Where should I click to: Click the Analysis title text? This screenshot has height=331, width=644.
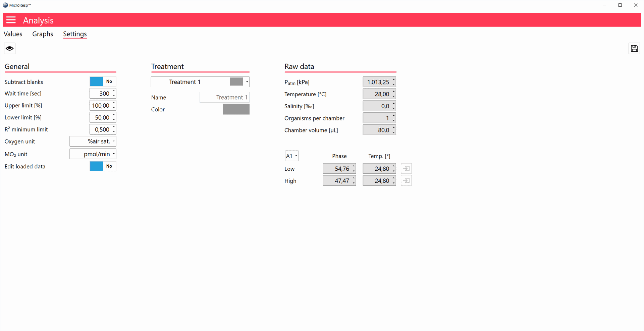38,20
